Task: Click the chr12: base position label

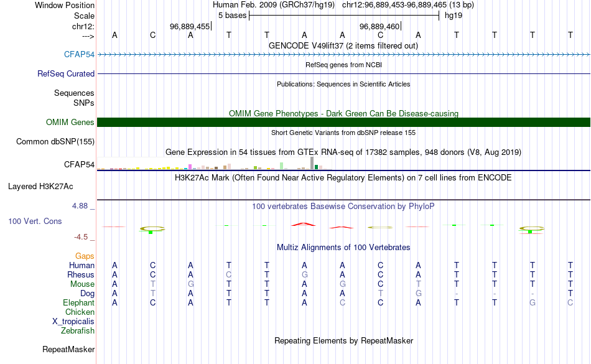Action: (x=83, y=26)
